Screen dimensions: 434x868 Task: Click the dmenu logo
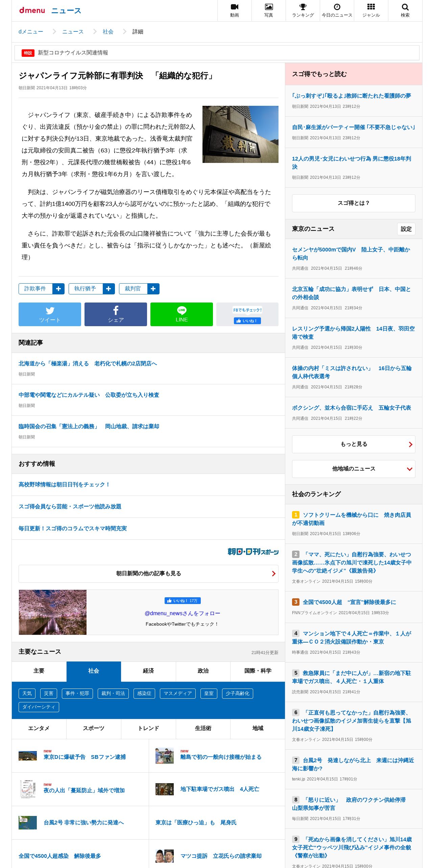tap(32, 10)
